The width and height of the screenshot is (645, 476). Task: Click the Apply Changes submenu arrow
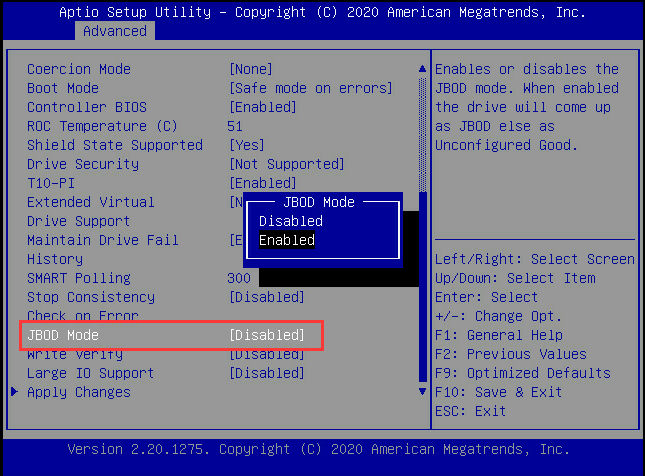pyautogui.click(x=15, y=392)
